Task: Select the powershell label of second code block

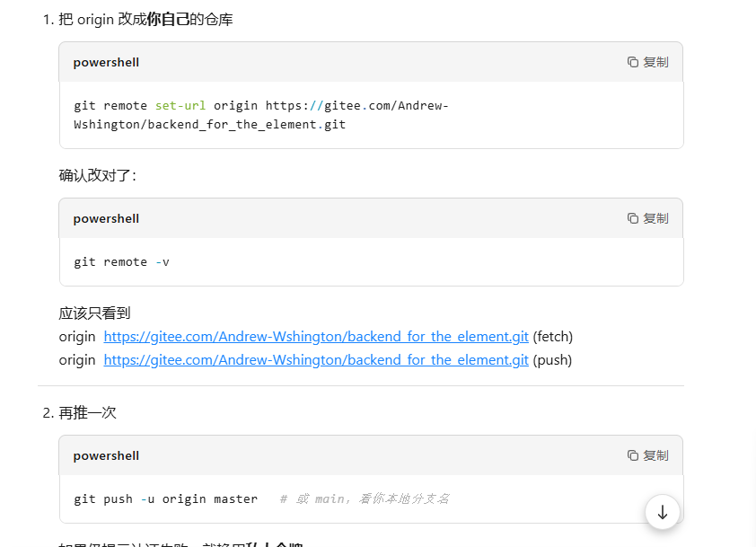Action: (x=106, y=218)
